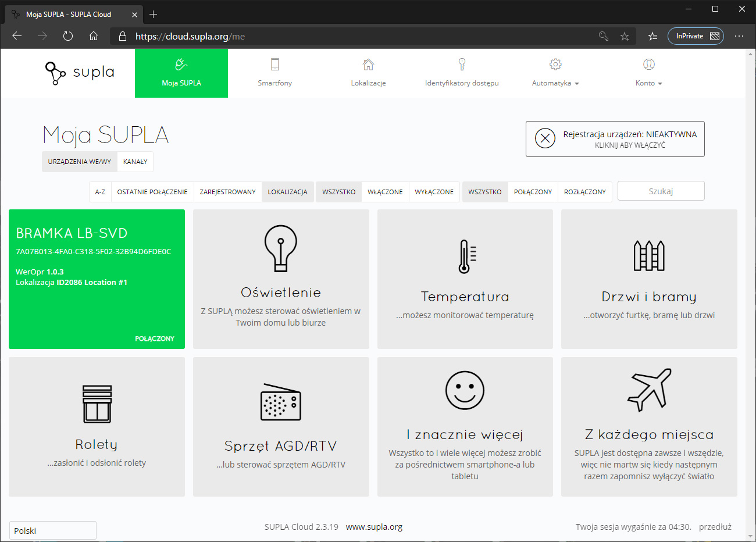Open browser settings and more menu
Screen dimensions: 756x542
pyautogui.click(x=739, y=36)
